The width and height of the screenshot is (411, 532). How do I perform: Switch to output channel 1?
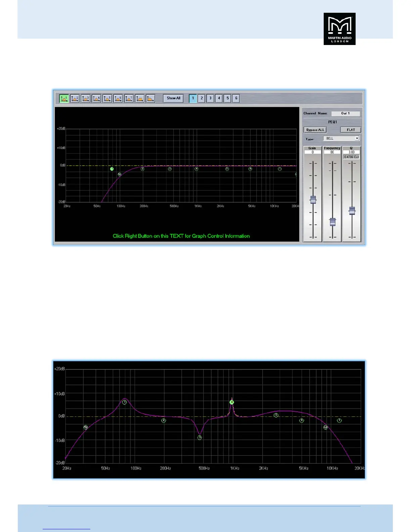click(193, 98)
